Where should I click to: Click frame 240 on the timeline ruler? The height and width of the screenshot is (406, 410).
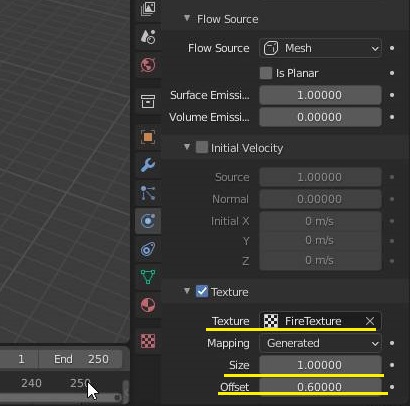coord(31,383)
